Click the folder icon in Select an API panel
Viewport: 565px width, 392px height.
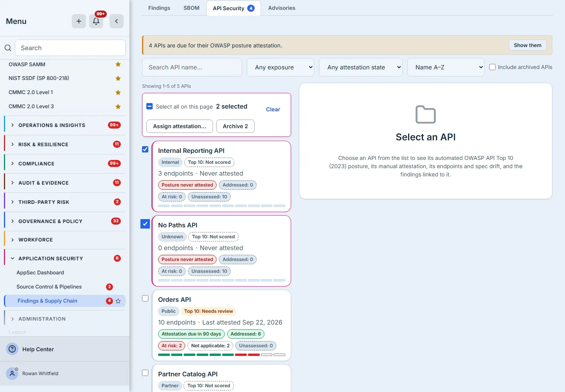(x=426, y=114)
